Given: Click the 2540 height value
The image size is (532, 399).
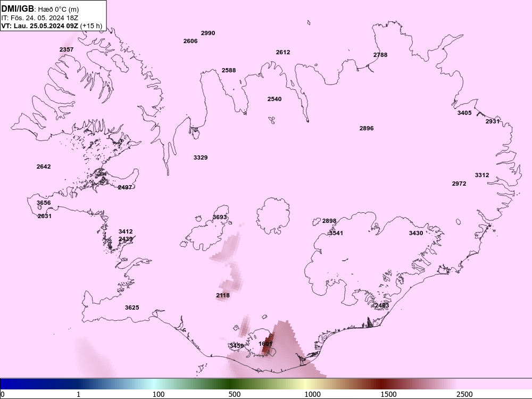Looking at the screenshot, I should (275, 99).
